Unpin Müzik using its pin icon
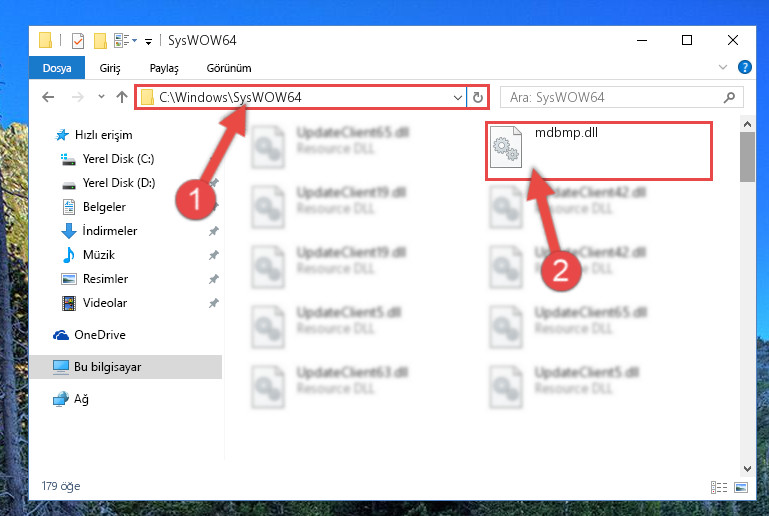 click(x=213, y=255)
